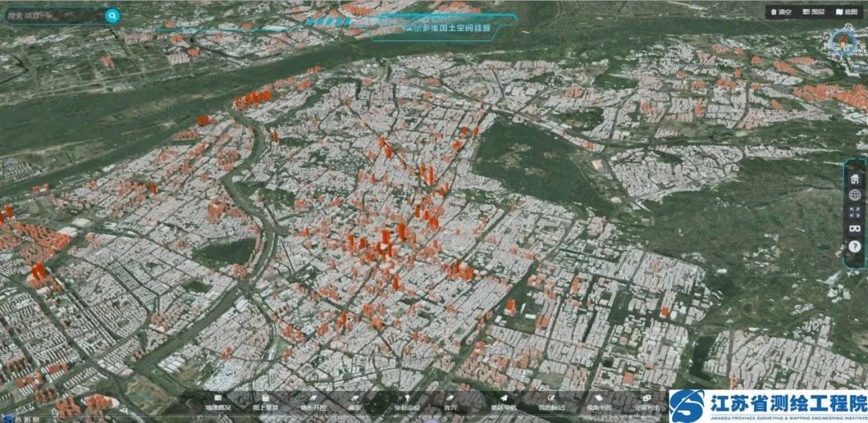
Task: Click the 清空 clear button
Action: (782, 12)
